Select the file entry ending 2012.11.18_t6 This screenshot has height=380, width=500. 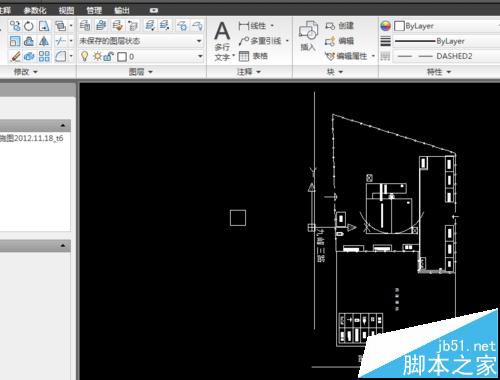click(x=32, y=138)
